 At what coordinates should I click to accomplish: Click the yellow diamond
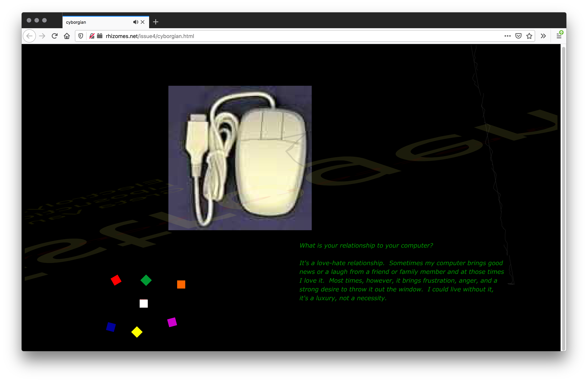pos(137,332)
